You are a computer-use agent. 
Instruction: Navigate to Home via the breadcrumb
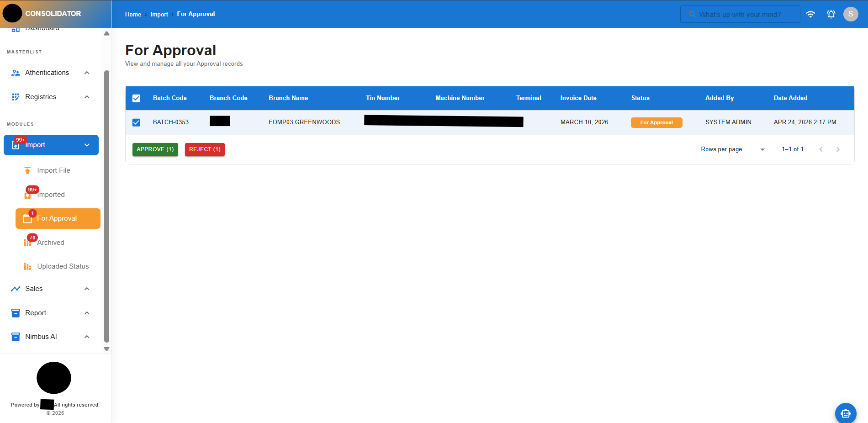pos(133,14)
